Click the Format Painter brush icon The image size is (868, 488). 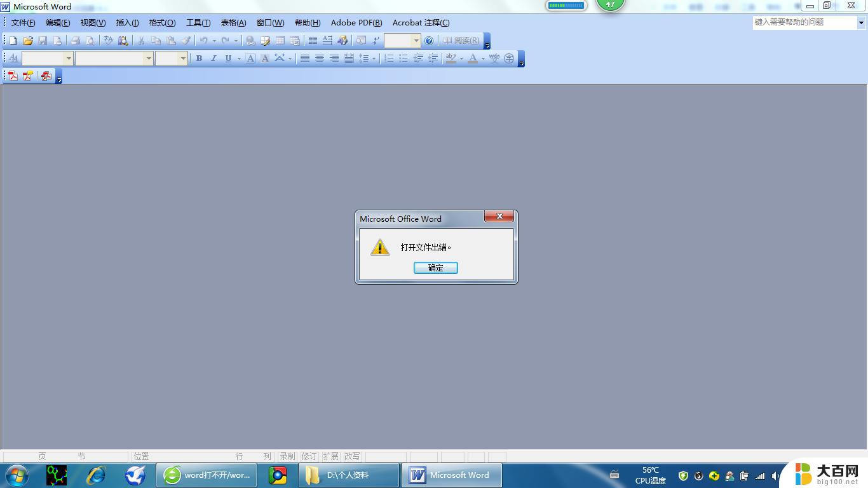coord(186,41)
